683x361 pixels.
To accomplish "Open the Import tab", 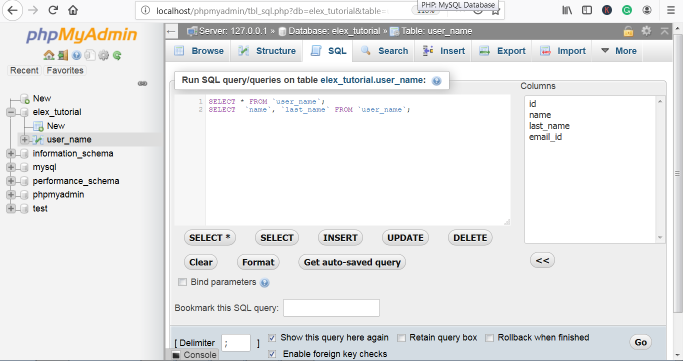I will click(563, 51).
